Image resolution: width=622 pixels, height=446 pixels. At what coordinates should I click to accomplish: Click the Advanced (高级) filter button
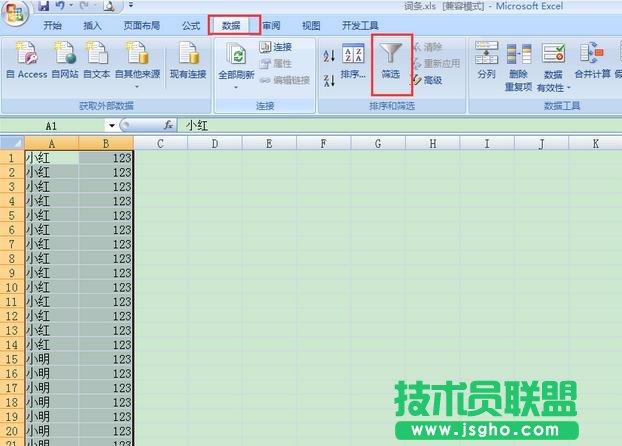tap(427, 80)
